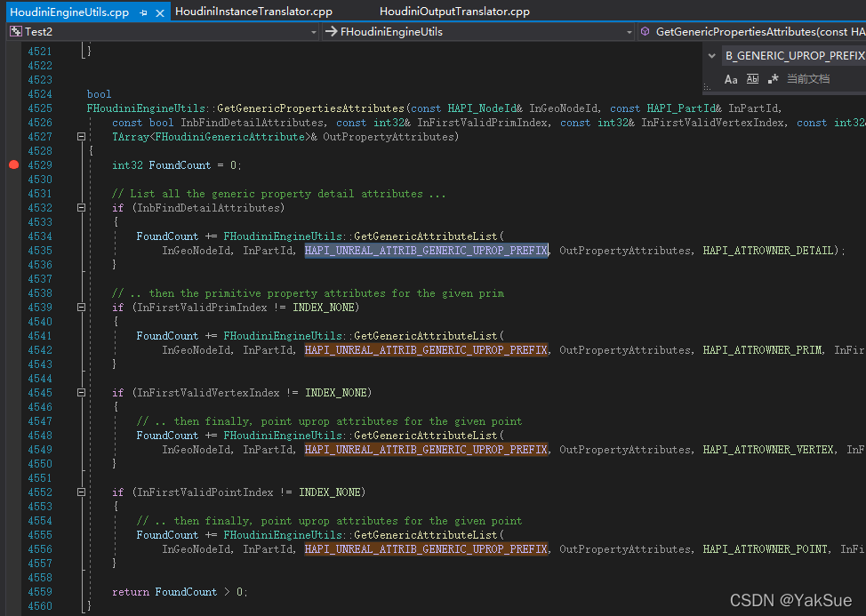
Task: Toggle Match case (Aa) in find box
Action: tap(731, 79)
